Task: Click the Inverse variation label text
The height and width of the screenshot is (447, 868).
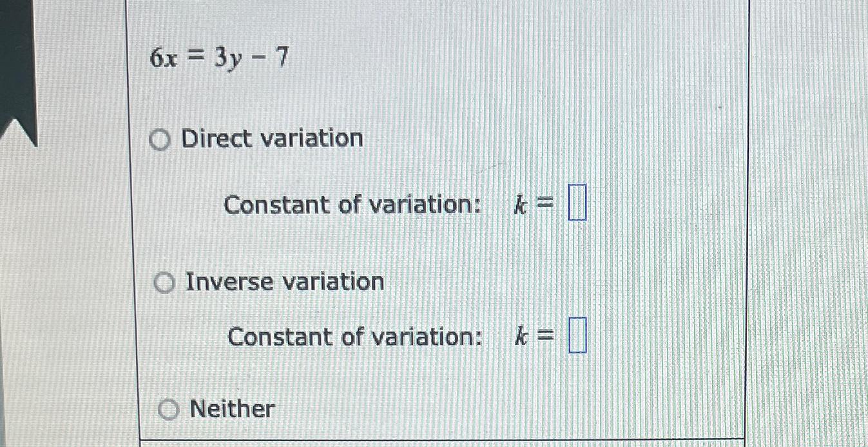Action: [284, 282]
